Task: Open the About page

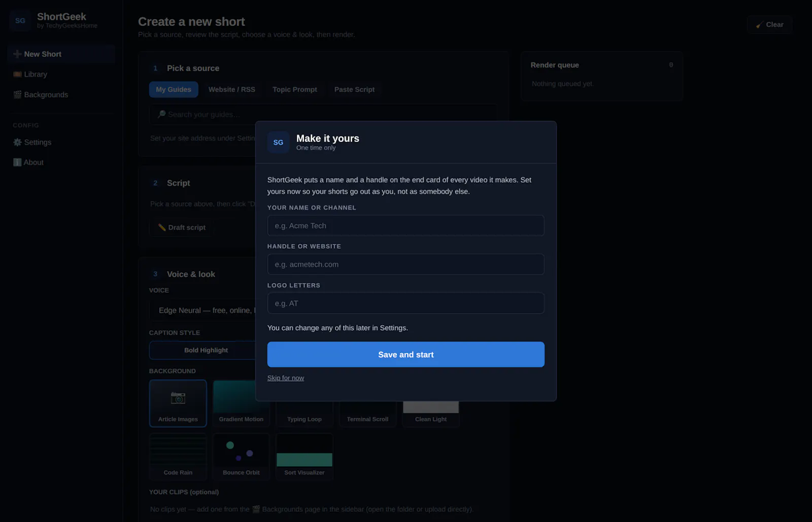Action: point(61,162)
